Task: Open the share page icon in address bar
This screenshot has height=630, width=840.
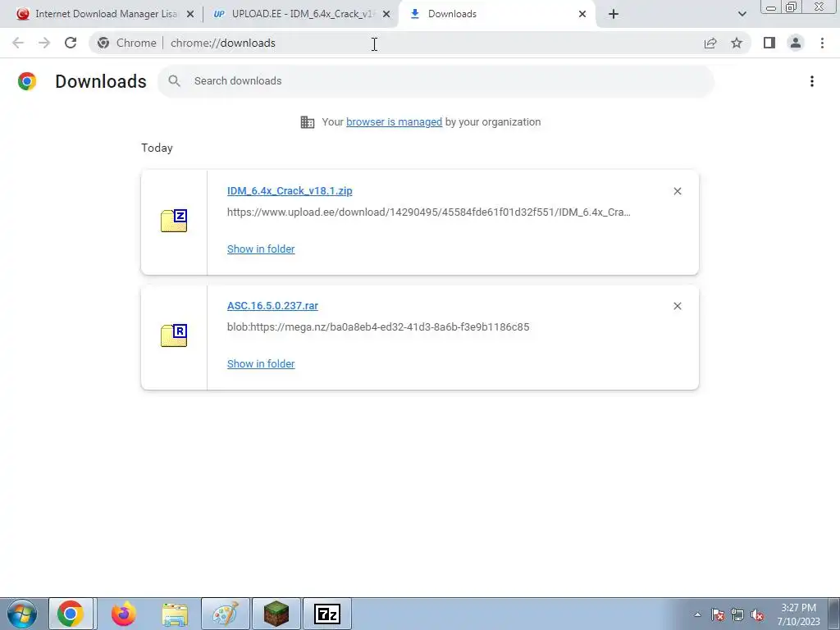Action: (x=710, y=43)
